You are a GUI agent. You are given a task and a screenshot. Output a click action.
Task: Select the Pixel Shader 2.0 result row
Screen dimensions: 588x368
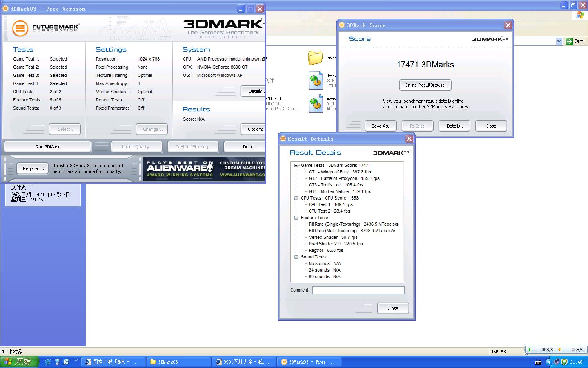[x=336, y=244]
